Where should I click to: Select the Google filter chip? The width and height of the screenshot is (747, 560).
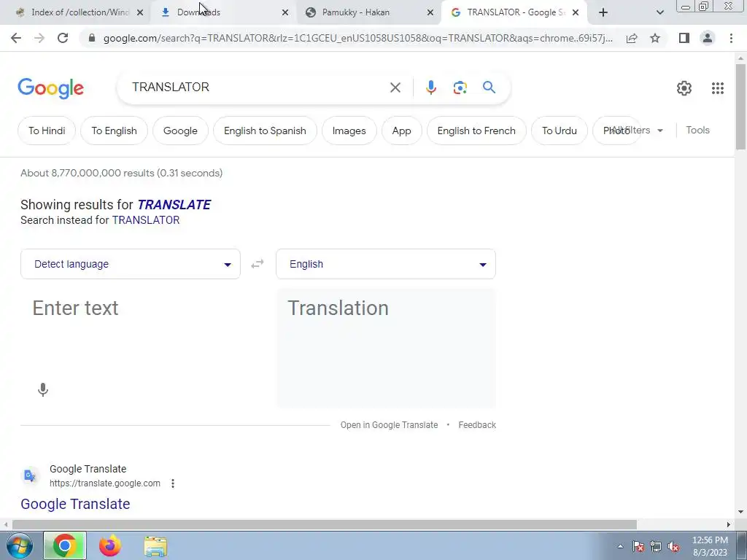tap(180, 131)
